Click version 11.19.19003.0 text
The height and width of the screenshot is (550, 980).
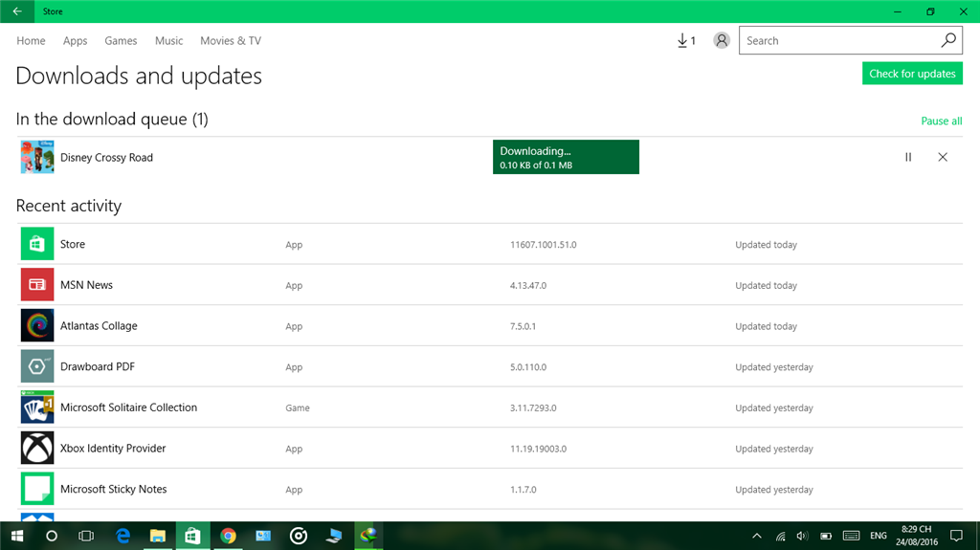[538, 449]
